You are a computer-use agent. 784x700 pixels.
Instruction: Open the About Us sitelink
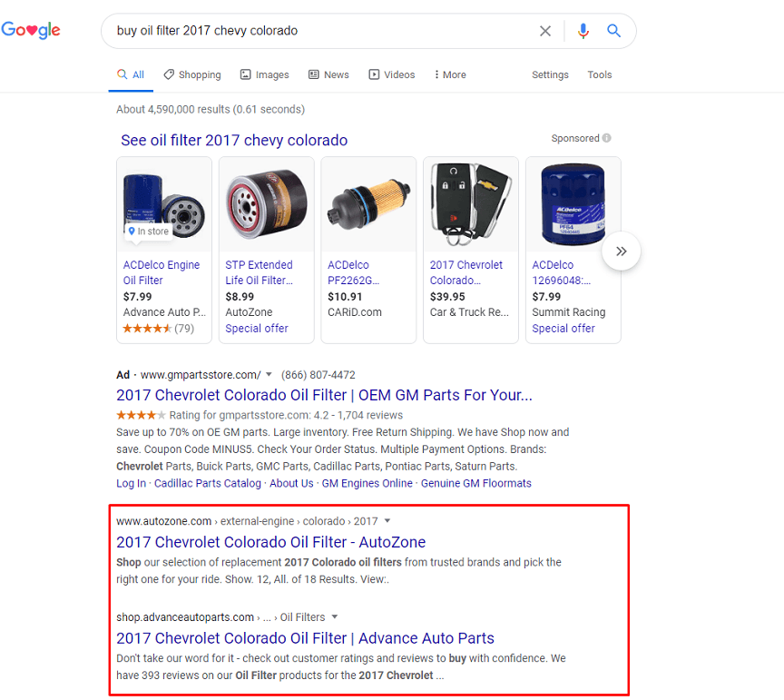click(291, 483)
